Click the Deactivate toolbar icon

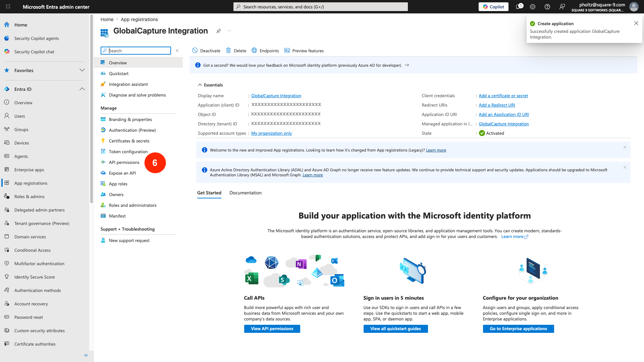[x=195, y=51]
